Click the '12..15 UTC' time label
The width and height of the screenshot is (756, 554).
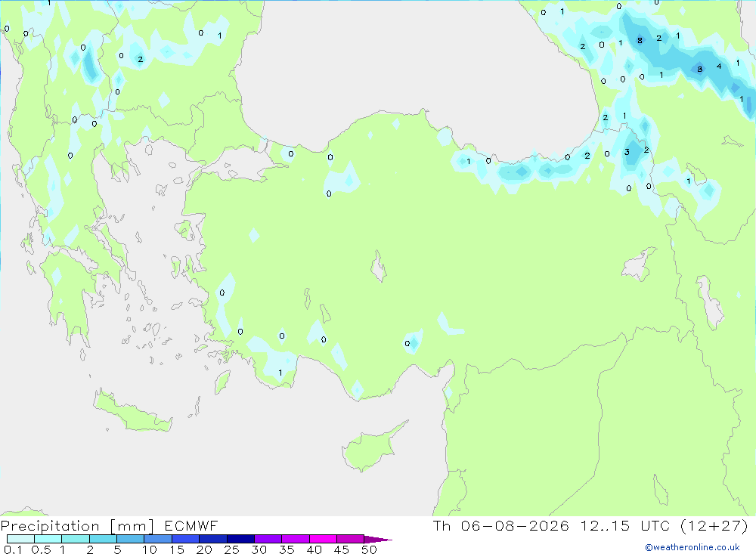[625, 525]
